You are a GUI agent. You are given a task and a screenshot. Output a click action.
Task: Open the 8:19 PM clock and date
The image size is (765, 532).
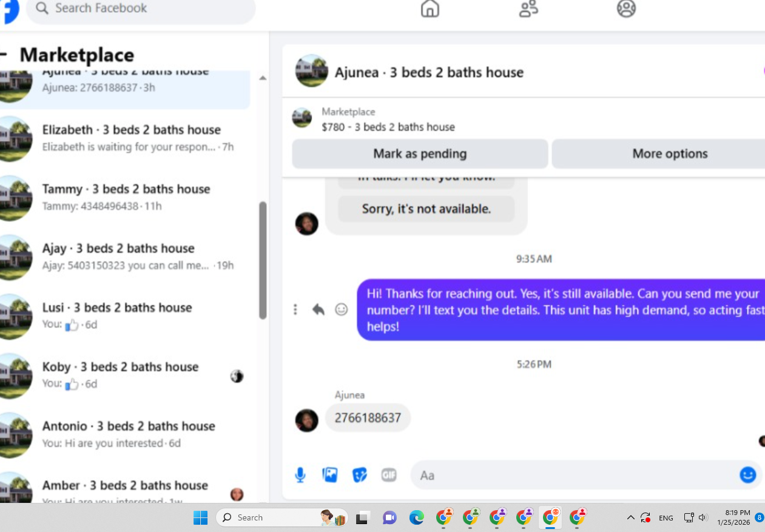[x=733, y=517]
